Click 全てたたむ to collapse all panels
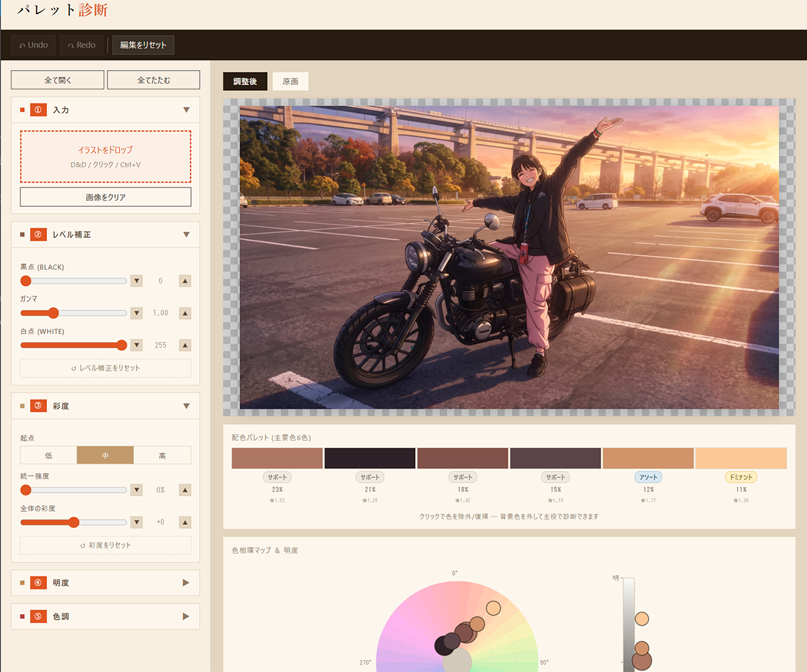Image resolution: width=807 pixels, height=672 pixels. pyautogui.click(x=153, y=80)
